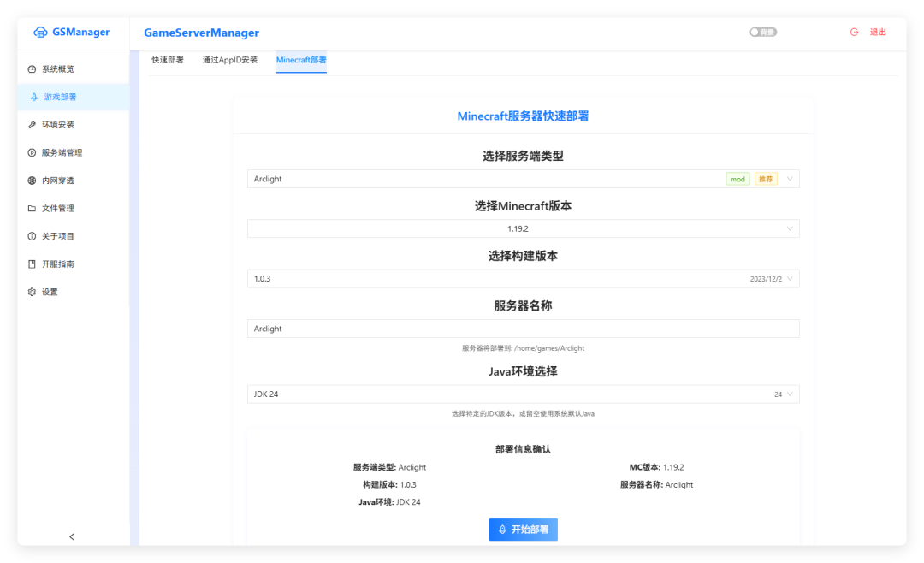Click the MC版本: 1.19.2 summary text
The image size is (924, 563).
pos(656,467)
